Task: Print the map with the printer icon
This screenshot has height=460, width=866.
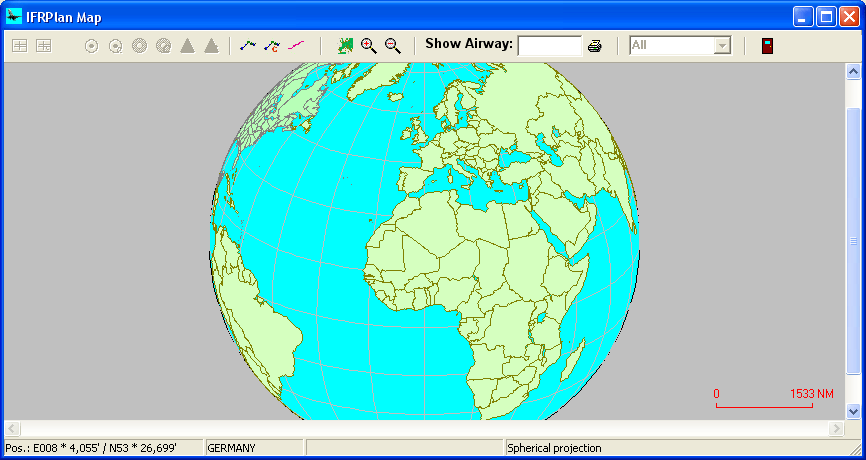Action: point(595,46)
